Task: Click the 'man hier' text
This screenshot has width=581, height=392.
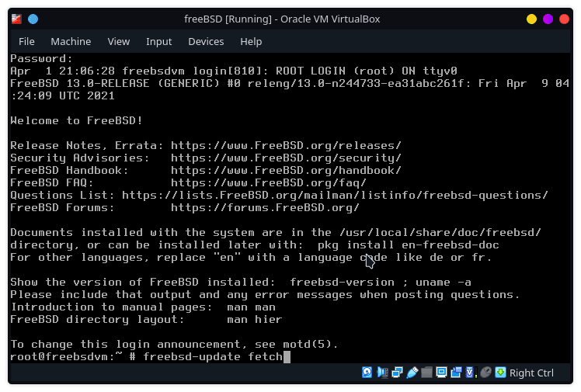Action: pos(255,320)
